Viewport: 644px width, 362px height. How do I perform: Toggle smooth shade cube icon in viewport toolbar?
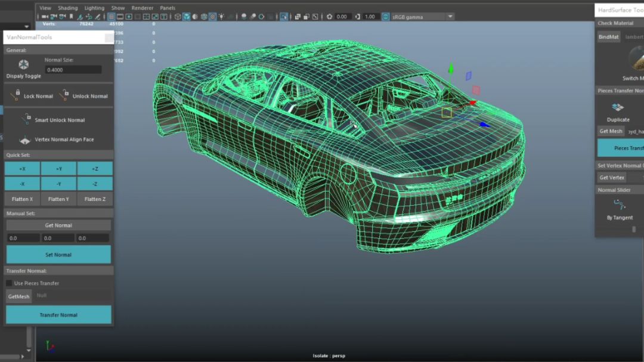coord(187,17)
